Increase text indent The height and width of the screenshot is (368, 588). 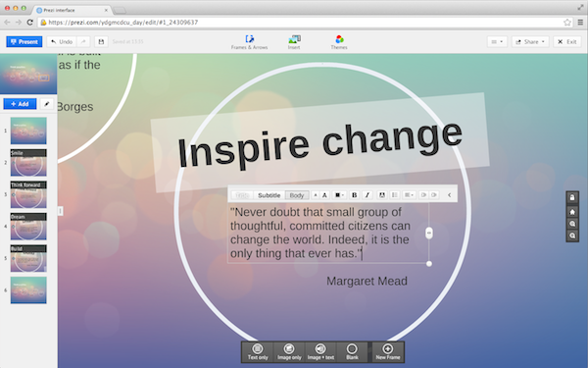click(434, 195)
